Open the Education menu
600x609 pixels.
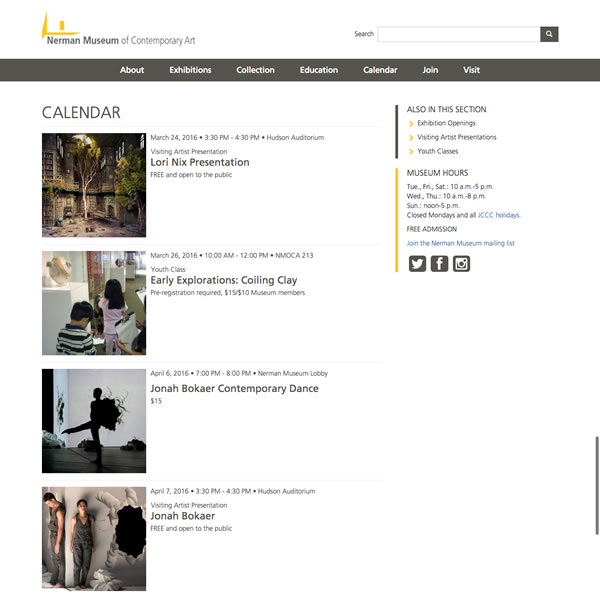coord(318,70)
